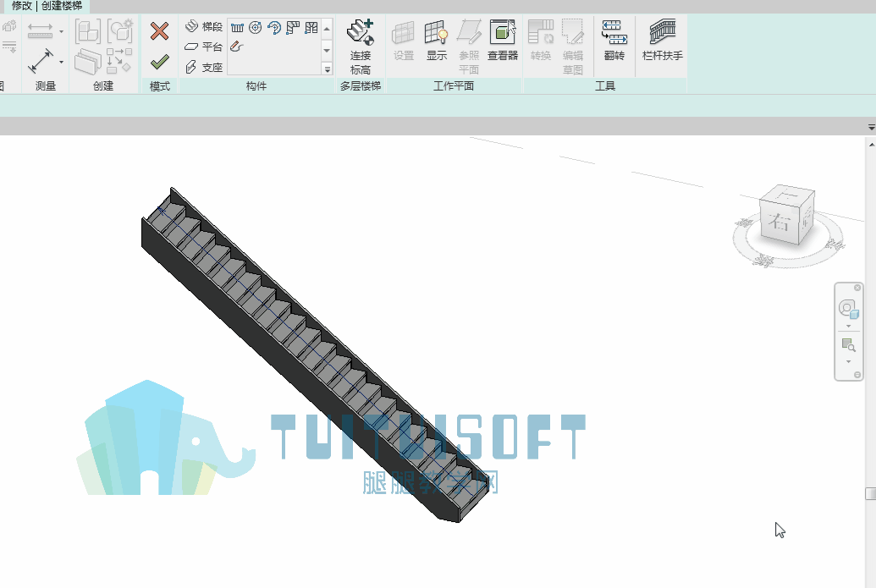Select the L-shape winder stair tool

[293, 27]
